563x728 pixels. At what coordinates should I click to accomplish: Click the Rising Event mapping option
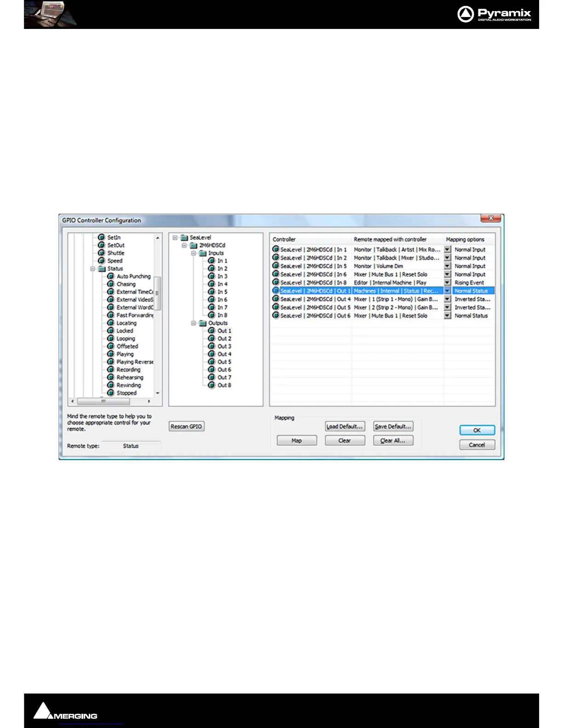point(469,283)
